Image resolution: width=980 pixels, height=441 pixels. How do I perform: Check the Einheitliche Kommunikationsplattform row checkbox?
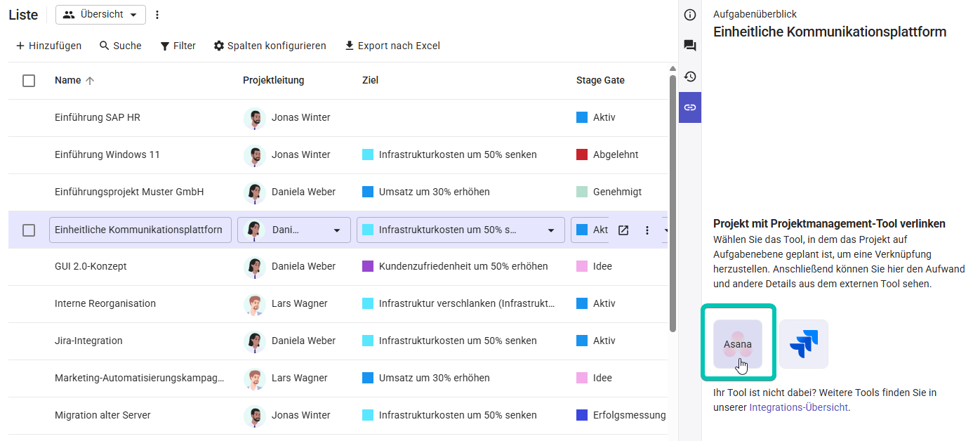29,230
